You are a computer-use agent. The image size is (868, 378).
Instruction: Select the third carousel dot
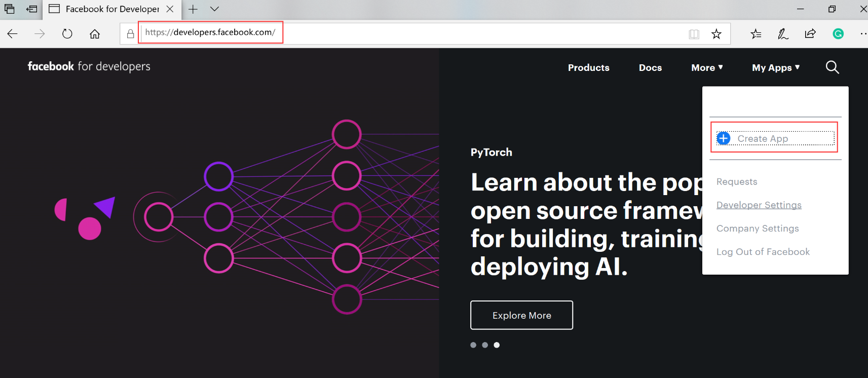[x=497, y=345]
